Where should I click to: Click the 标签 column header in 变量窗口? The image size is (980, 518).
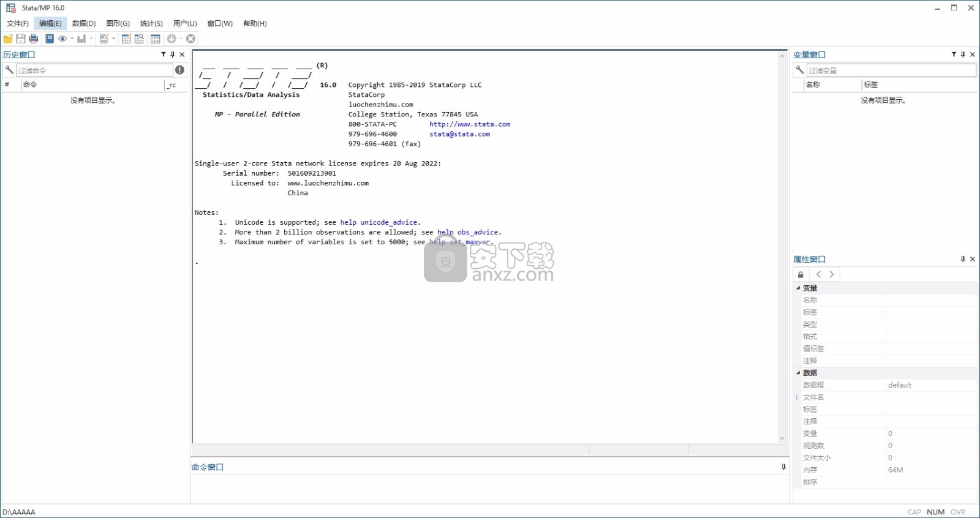click(x=919, y=84)
